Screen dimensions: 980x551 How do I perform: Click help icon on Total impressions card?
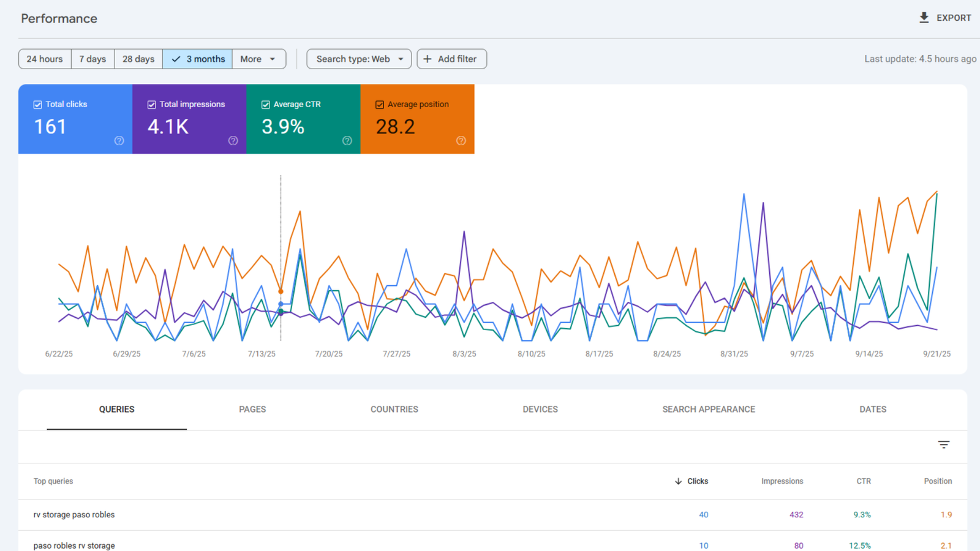[233, 141]
